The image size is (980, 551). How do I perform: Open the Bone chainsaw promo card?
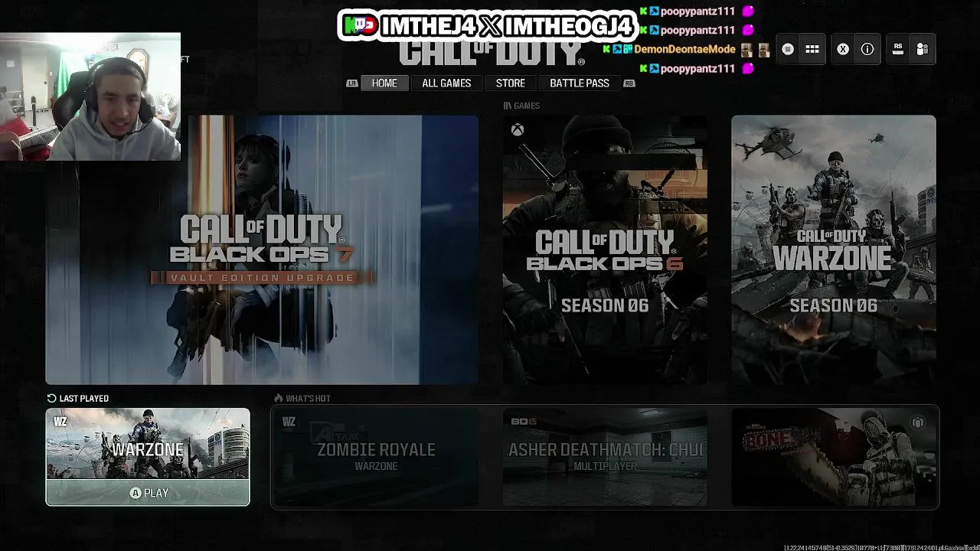(x=833, y=457)
